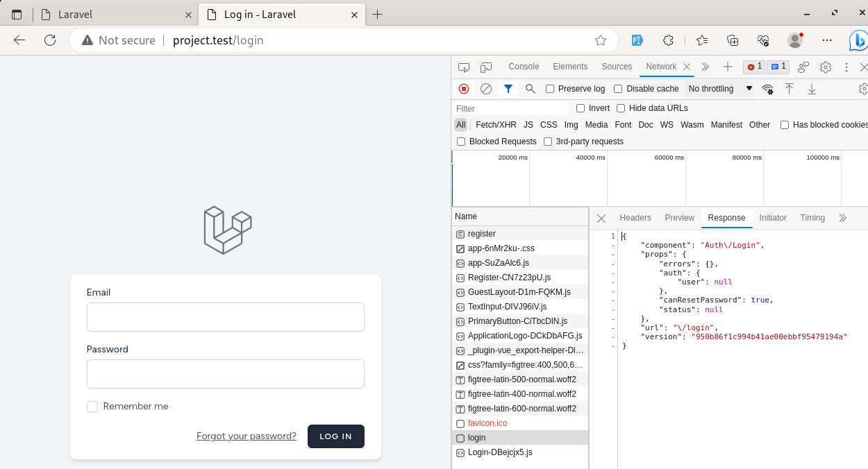The width and height of the screenshot is (868, 469).
Task: Check Has blocked cookies checkbox
Action: pos(785,125)
